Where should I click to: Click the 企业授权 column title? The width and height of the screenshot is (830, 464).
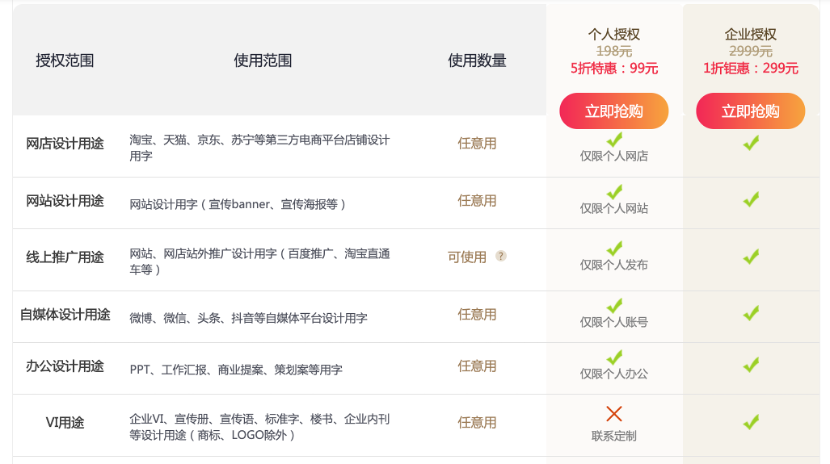click(751, 34)
